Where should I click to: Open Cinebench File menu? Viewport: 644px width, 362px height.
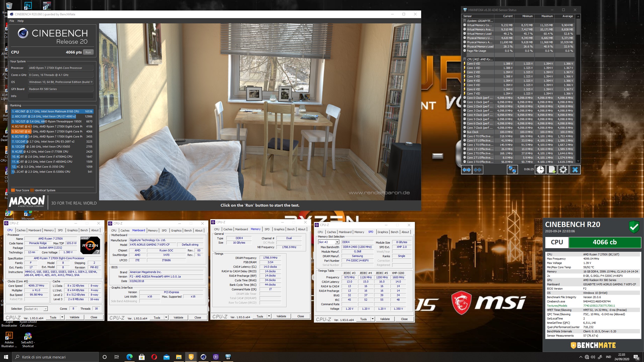tap(12, 21)
